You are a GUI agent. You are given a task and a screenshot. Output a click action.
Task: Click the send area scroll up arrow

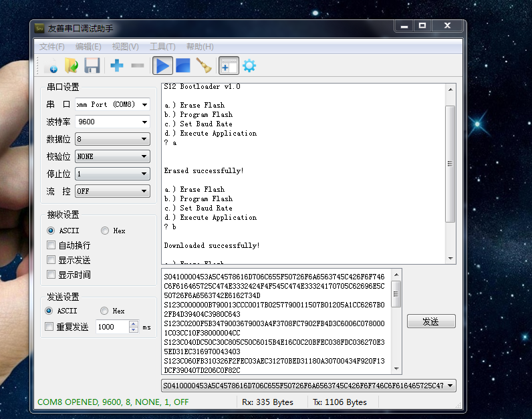[396, 275]
